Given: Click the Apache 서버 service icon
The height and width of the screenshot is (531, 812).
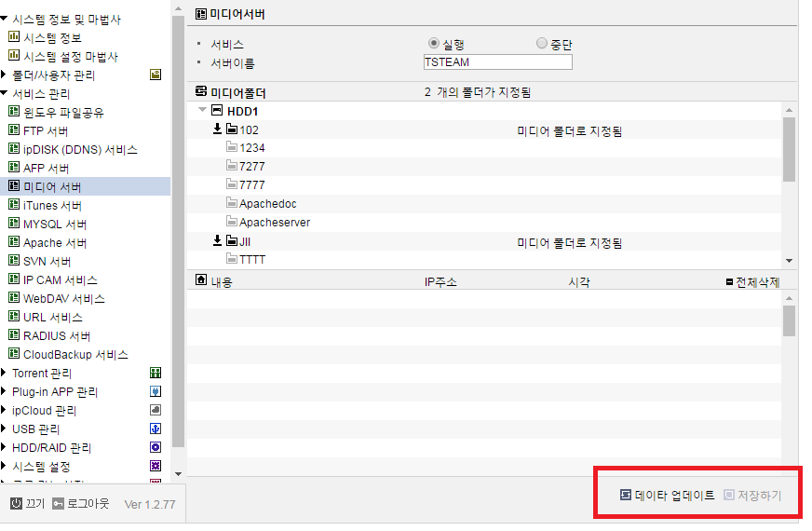Looking at the screenshot, I should pyautogui.click(x=14, y=242).
